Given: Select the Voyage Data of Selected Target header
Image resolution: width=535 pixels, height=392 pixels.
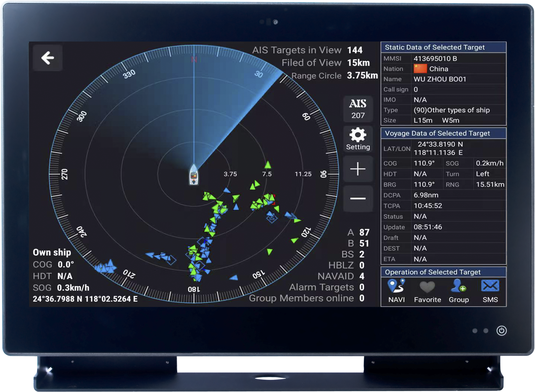Looking at the screenshot, I should pyautogui.click(x=443, y=133).
